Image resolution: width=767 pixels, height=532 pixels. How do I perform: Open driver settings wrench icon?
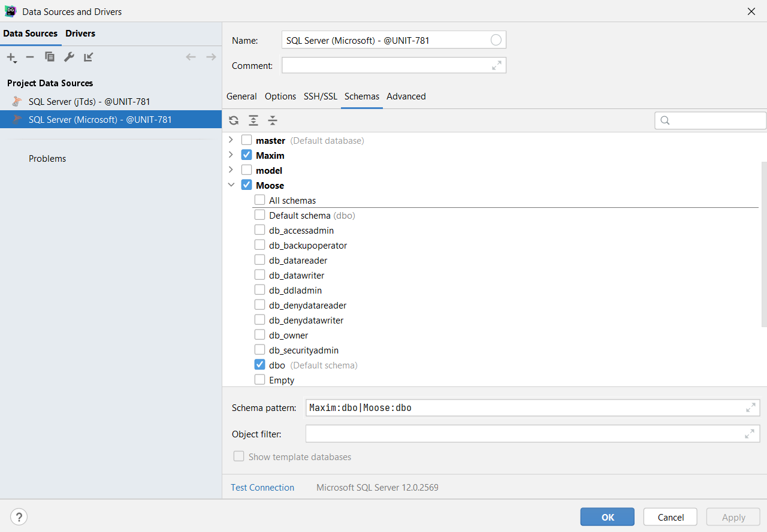69,57
